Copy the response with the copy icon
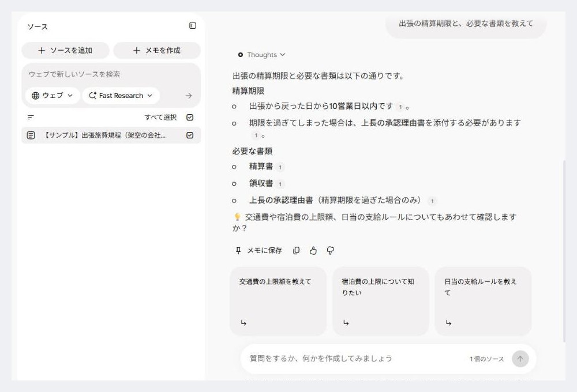The width and height of the screenshot is (577, 392). tap(296, 251)
